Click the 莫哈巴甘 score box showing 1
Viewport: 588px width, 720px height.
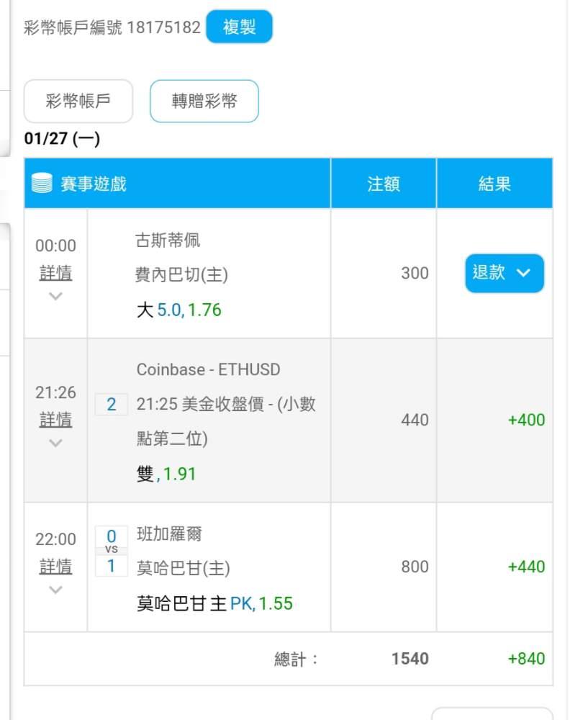(112, 566)
